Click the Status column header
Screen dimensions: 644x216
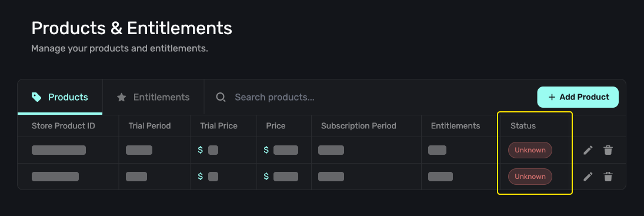point(523,126)
